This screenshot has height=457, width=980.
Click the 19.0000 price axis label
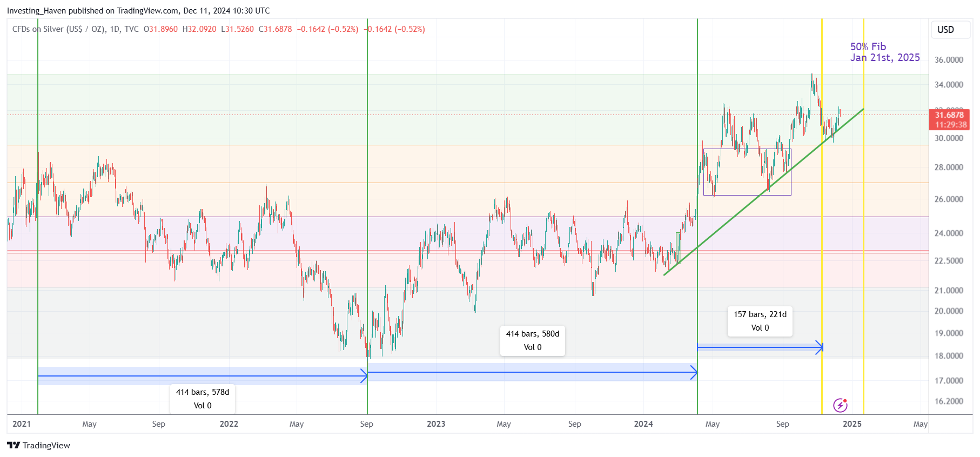click(x=949, y=333)
